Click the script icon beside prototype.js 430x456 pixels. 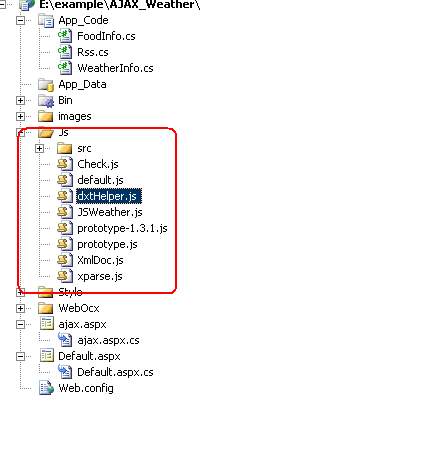(x=65, y=244)
